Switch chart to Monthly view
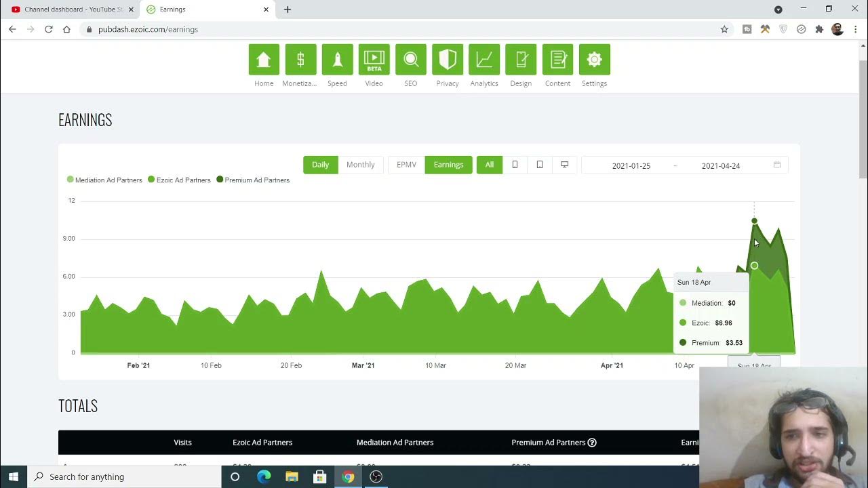868x488 pixels. point(360,165)
